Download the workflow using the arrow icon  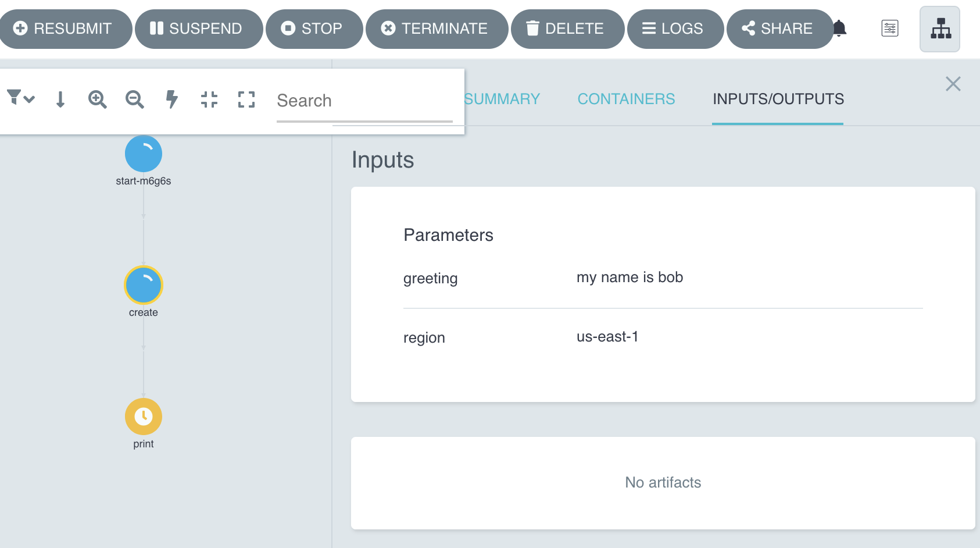(60, 99)
